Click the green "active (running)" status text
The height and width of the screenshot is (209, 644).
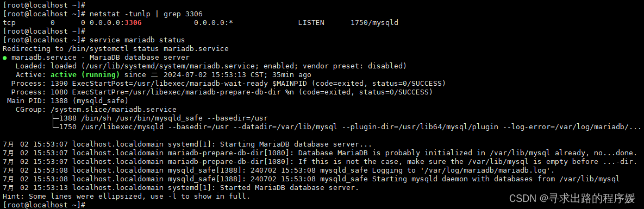tap(85, 75)
